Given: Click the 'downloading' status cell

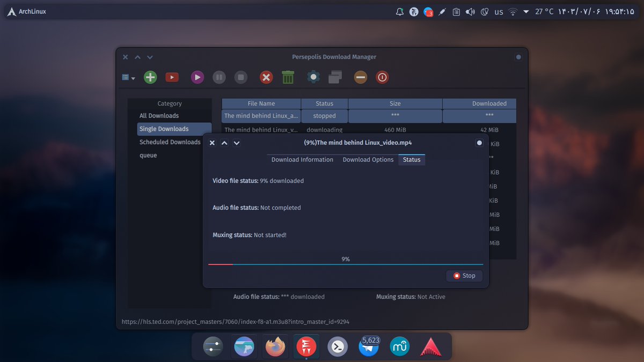Looking at the screenshot, I should pyautogui.click(x=325, y=130).
